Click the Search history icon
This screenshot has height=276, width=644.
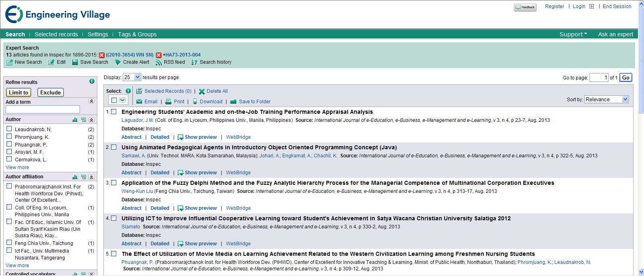click(x=194, y=62)
